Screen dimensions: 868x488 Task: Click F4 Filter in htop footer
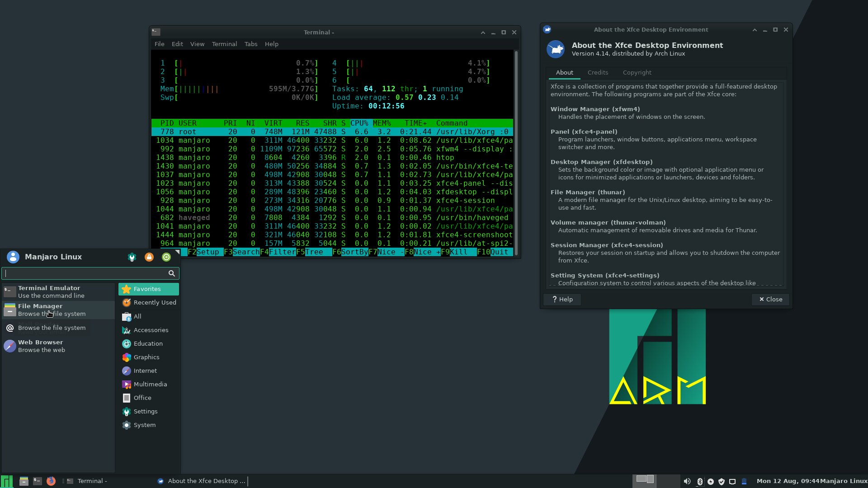(x=278, y=252)
